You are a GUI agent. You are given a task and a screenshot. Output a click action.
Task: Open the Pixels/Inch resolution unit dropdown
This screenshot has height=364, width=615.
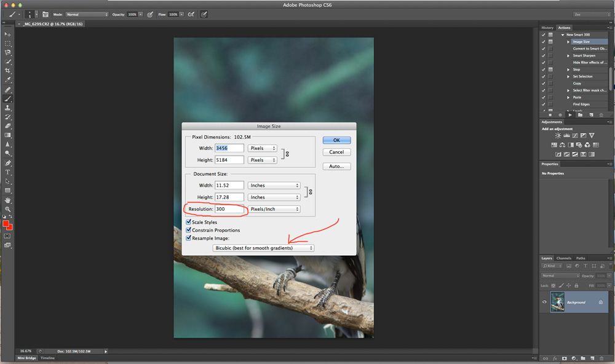coord(274,209)
